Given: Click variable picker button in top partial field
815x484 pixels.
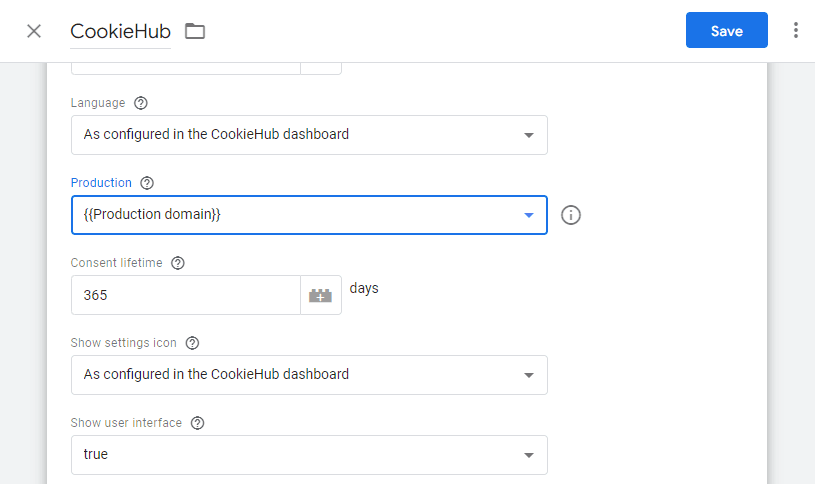Looking at the screenshot, I should tap(320, 67).
